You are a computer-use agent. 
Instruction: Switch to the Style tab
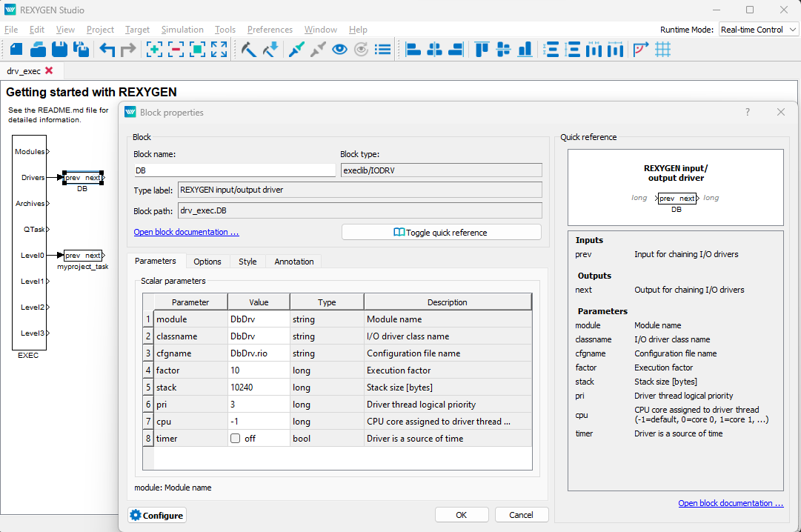click(x=247, y=261)
